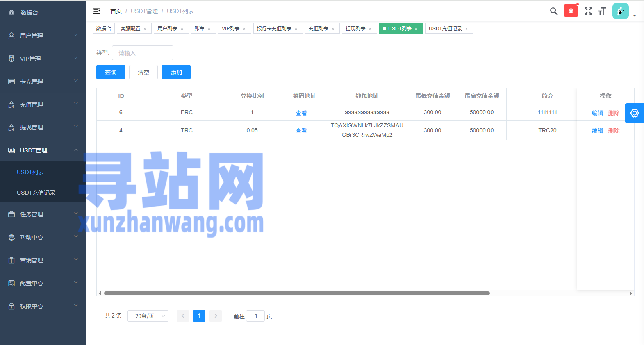
Task: Collapse the USDT管理 sidebar menu
Action: (43, 150)
